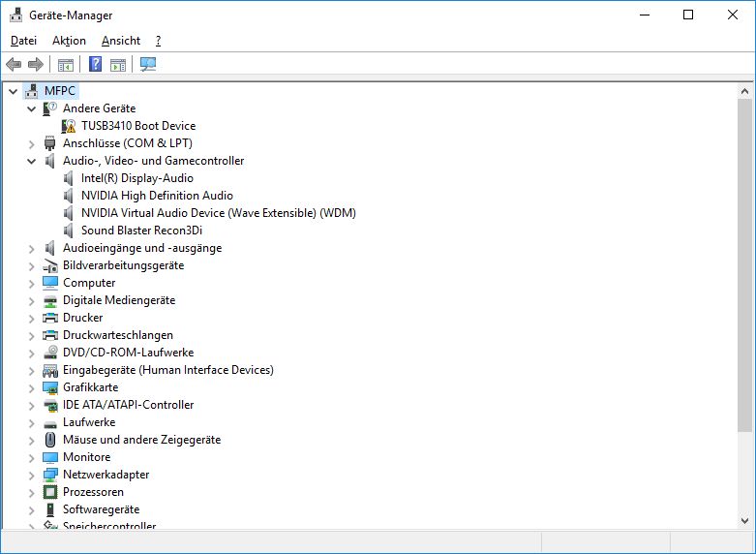Maximize the Geräte-Manager window
The height and width of the screenshot is (554, 756).
pyautogui.click(x=688, y=15)
